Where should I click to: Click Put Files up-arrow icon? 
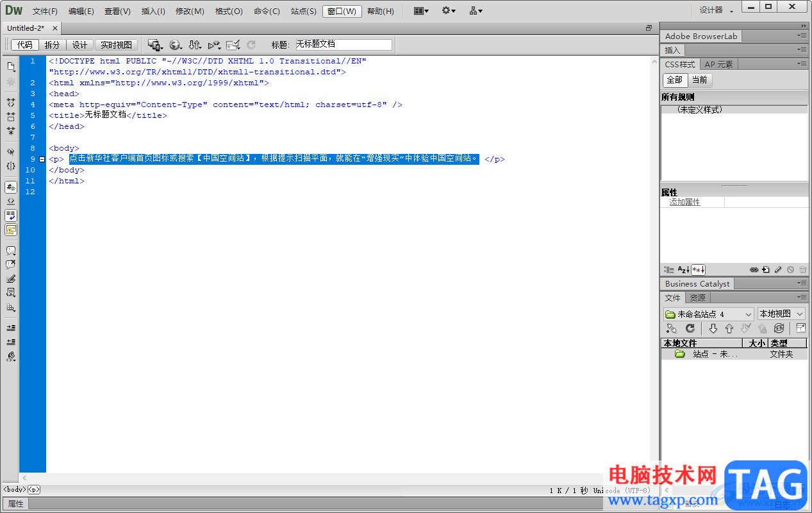pos(729,328)
